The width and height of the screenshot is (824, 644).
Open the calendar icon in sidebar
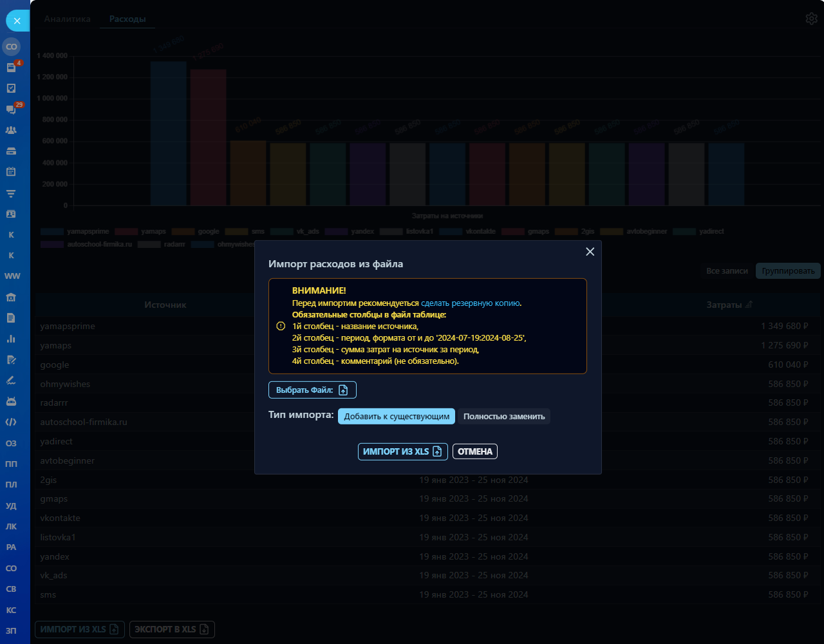(x=11, y=172)
